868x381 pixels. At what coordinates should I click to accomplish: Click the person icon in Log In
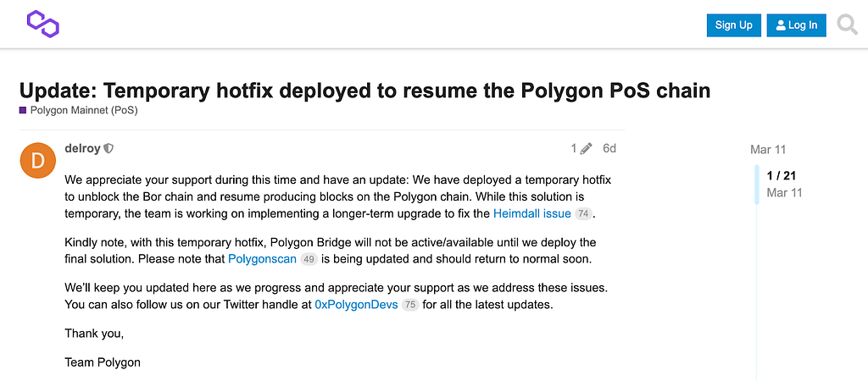tap(781, 25)
